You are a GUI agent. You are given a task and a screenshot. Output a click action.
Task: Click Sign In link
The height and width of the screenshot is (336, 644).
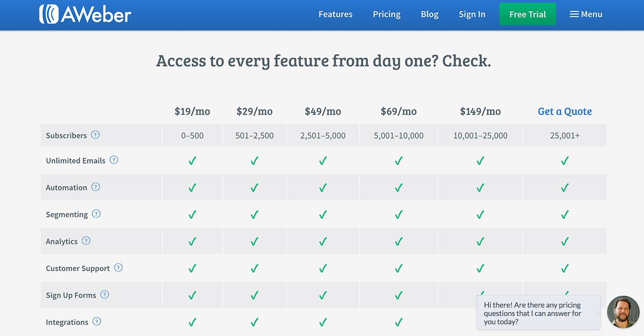[472, 14]
